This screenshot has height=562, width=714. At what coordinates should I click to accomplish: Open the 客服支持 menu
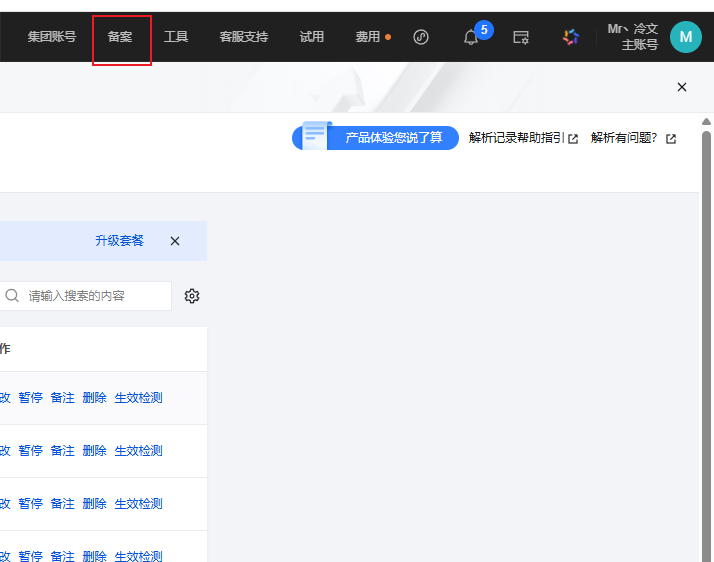[244, 37]
